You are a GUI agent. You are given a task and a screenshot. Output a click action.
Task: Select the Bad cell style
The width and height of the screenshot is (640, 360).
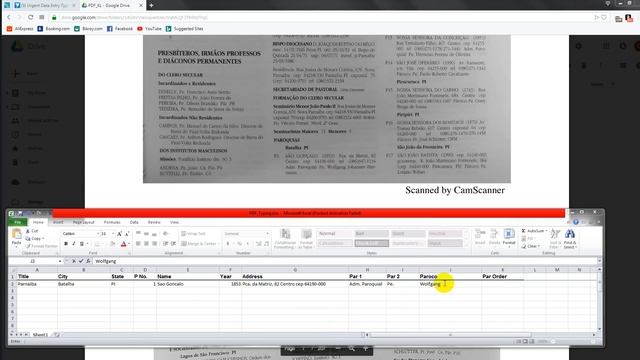(x=371, y=234)
